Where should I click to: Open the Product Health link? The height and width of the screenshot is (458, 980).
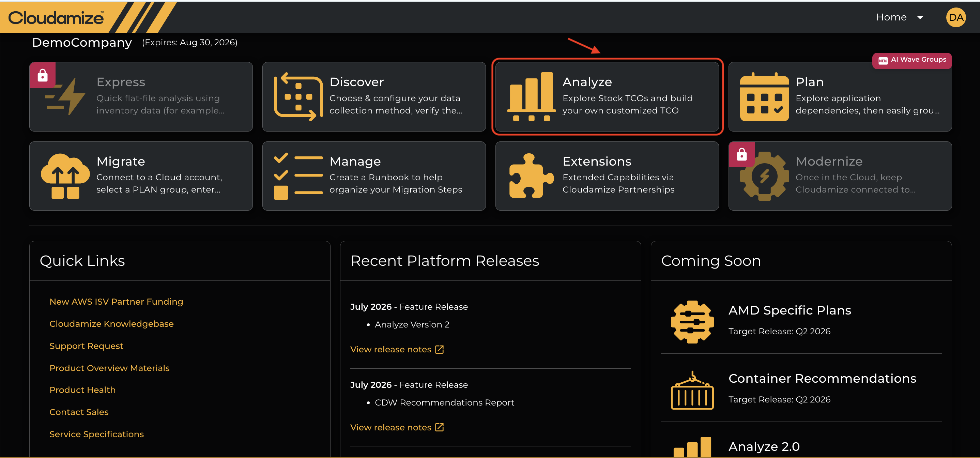click(x=82, y=390)
